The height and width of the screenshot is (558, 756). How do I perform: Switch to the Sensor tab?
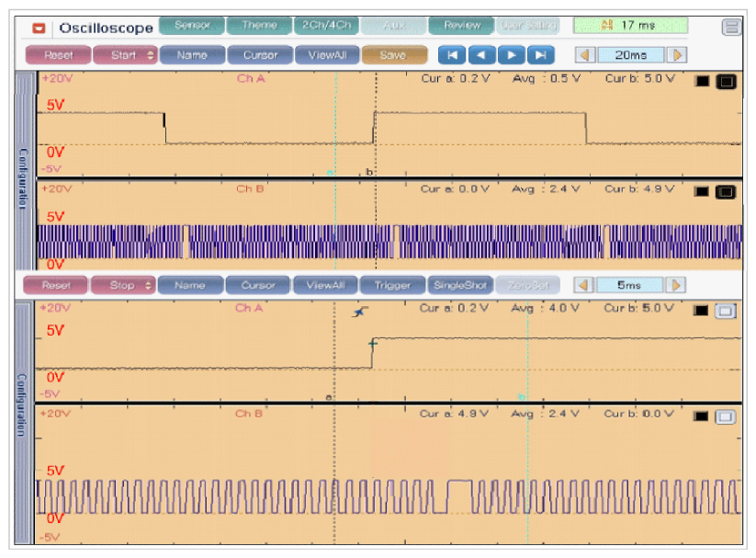pyautogui.click(x=191, y=25)
